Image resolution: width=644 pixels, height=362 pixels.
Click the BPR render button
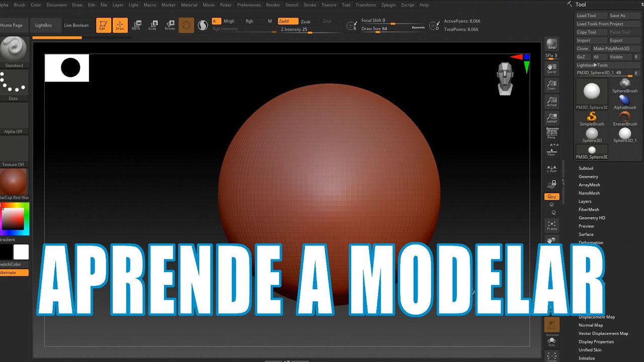(x=552, y=44)
